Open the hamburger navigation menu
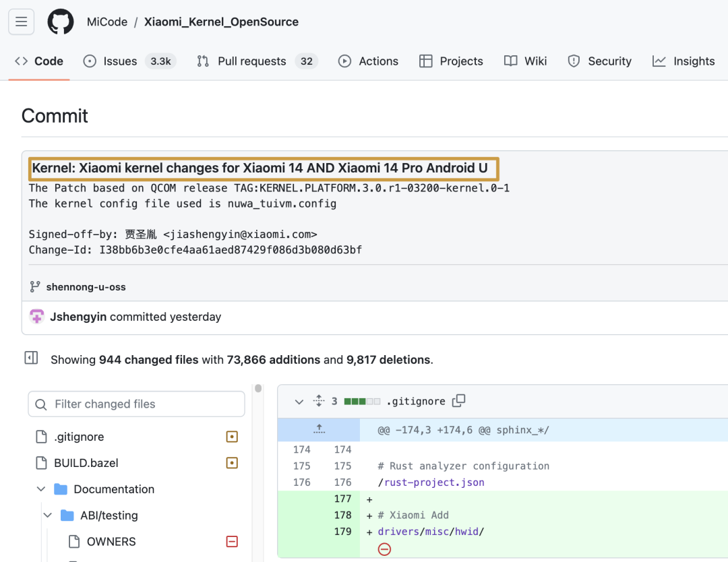This screenshot has height=562, width=728. [22, 22]
